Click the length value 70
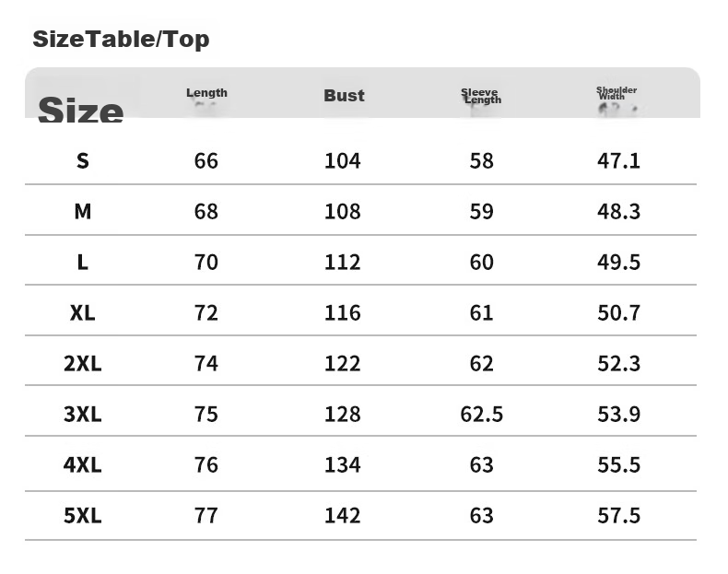This screenshot has height=574, width=728. [x=206, y=263]
